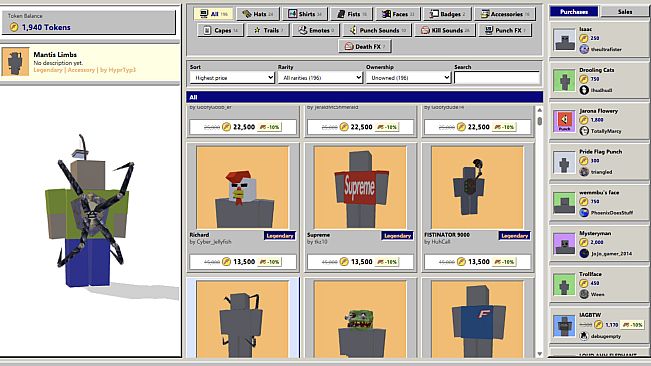Select the Punch FX category

[505, 30]
